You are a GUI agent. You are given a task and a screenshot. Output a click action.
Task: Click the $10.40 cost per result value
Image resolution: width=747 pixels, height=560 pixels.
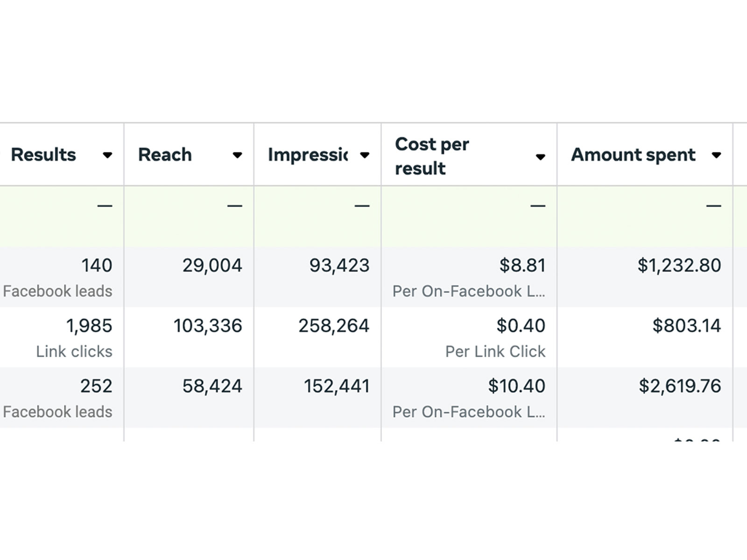click(x=516, y=386)
